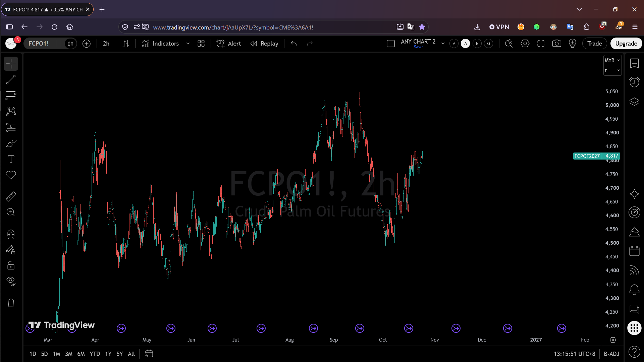The image size is (644, 362).
Task: Open the patterns drawing tool group
Action: click(11, 111)
